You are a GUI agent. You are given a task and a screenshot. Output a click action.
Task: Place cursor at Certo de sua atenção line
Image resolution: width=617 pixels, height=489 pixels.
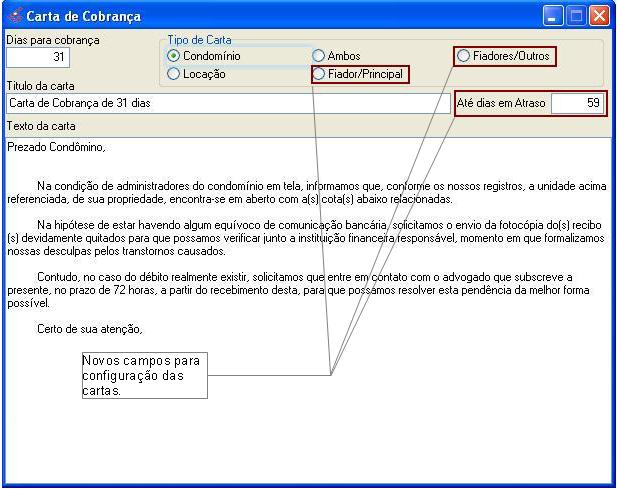pyautogui.click(x=90, y=328)
